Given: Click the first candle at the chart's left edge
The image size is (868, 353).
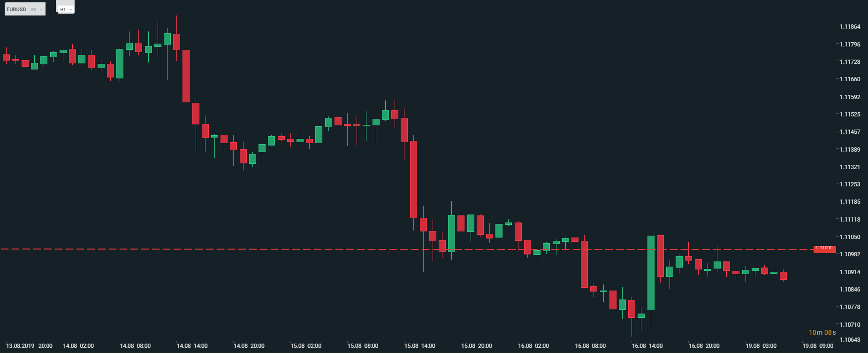Looking at the screenshot, I should pos(6,57).
